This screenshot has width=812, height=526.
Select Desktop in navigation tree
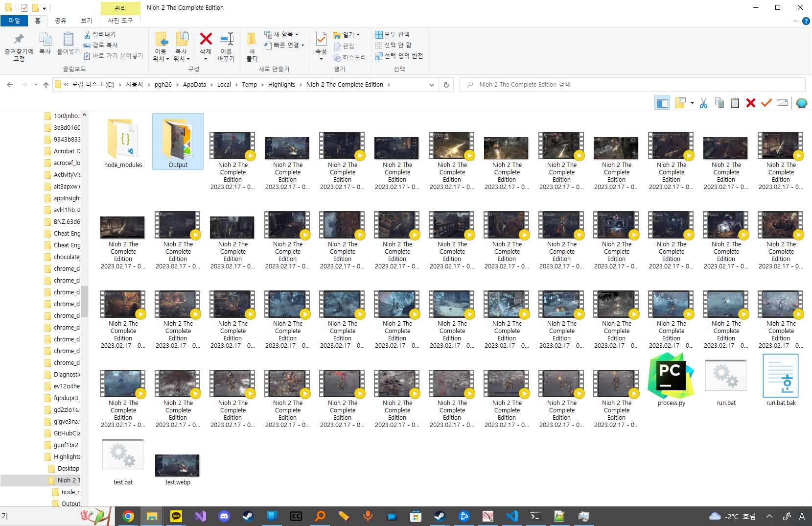tap(64, 468)
